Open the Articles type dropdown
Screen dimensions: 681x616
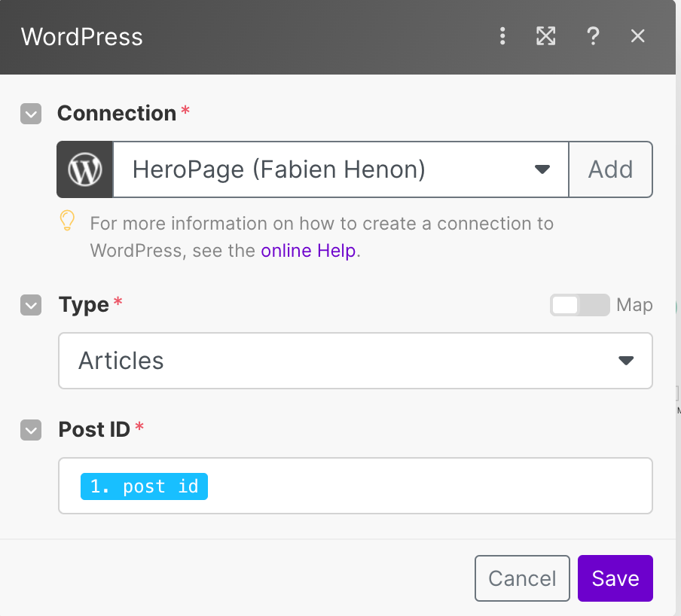tap(356, 361)
